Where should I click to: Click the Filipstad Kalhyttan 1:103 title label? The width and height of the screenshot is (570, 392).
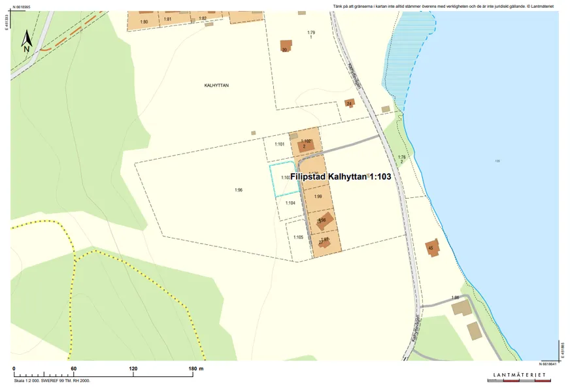point(341,176)
